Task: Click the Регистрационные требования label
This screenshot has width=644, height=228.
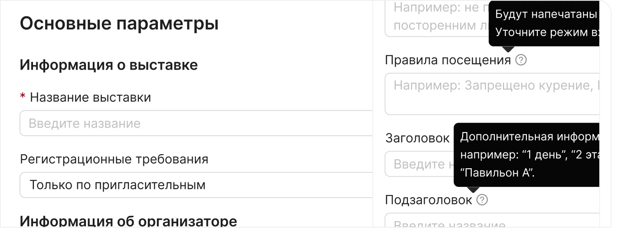Action: (114, 159)
